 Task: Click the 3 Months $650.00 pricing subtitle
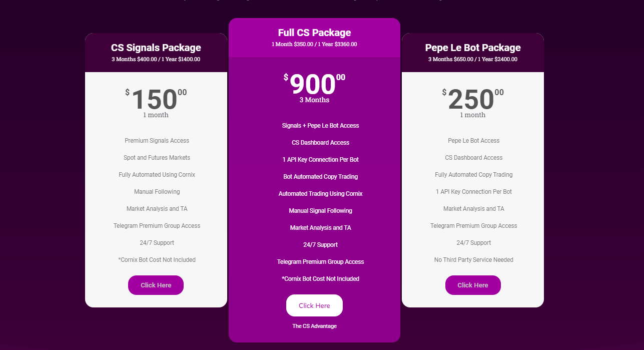473,59
